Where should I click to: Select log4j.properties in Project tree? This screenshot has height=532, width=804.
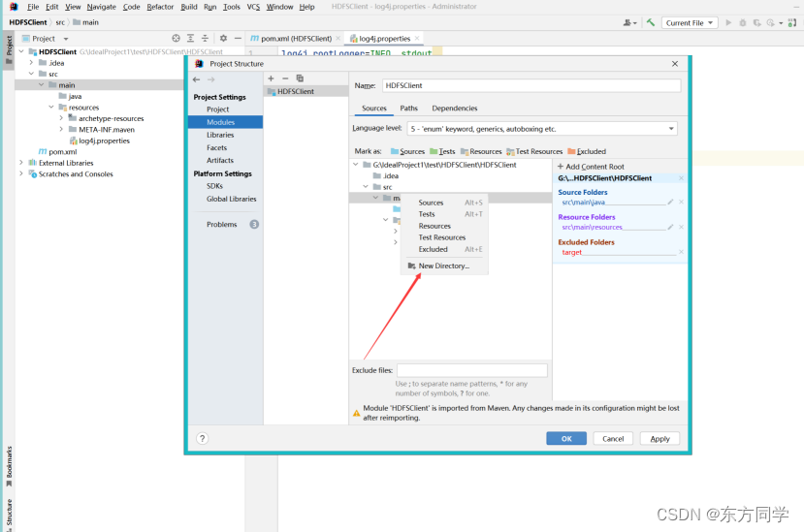(104, 141)
